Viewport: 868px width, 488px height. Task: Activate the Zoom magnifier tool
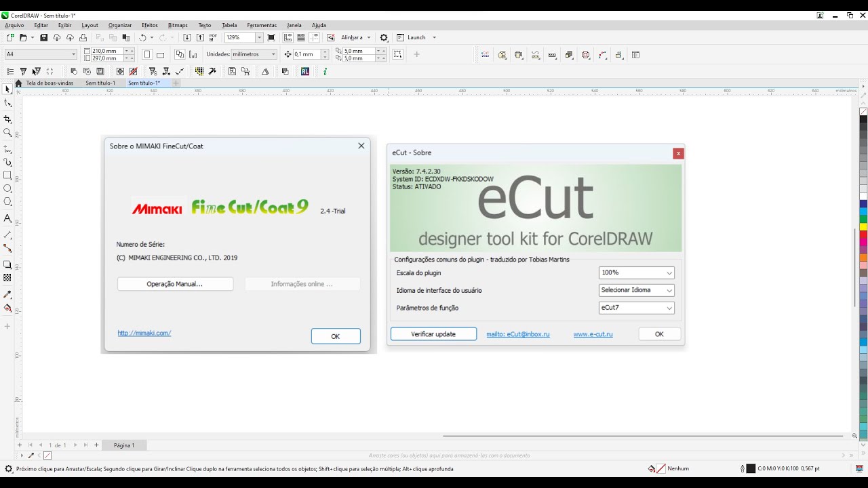[x=7, y=133]
